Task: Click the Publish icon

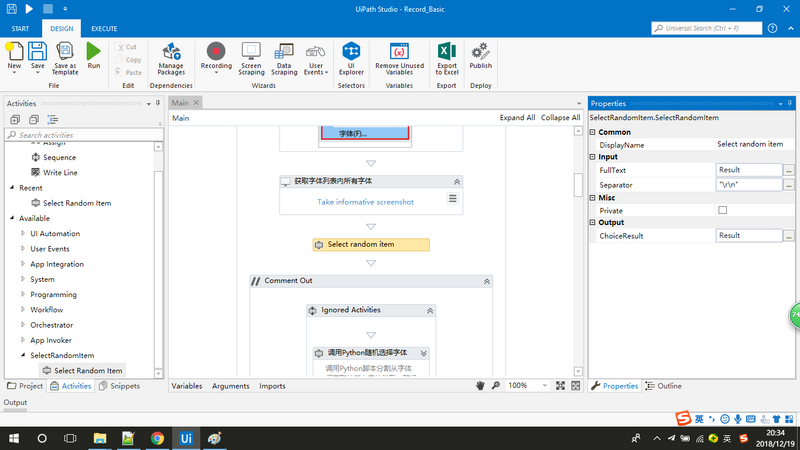Action: 481,52
